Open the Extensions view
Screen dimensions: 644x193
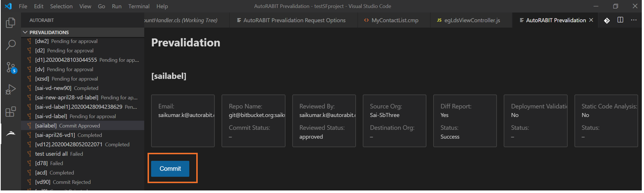pos(11,112)
